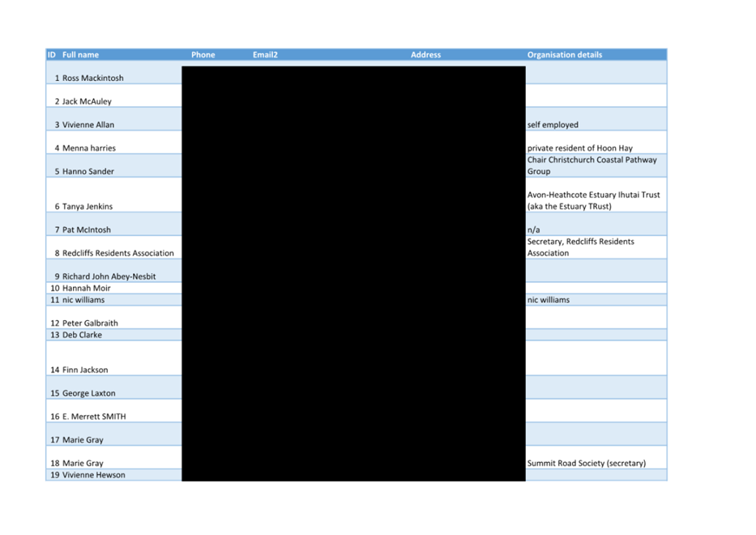Select the name 'Jack McAuley'
Image resolution: width=756 pixels, height=535 pixels.
87,101
